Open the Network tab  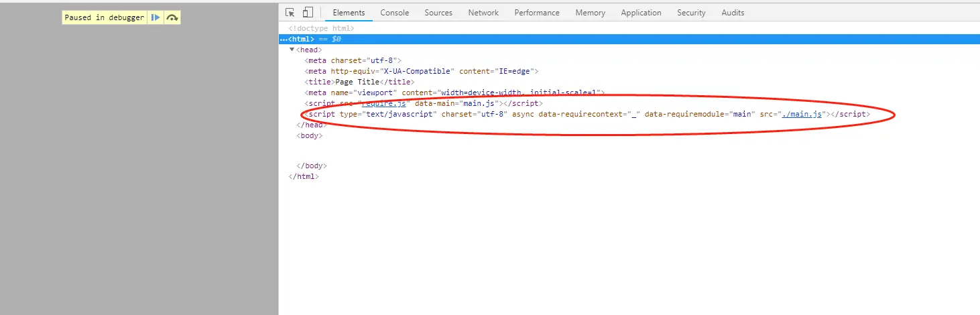pyautogui.click(x=483, y=13)
